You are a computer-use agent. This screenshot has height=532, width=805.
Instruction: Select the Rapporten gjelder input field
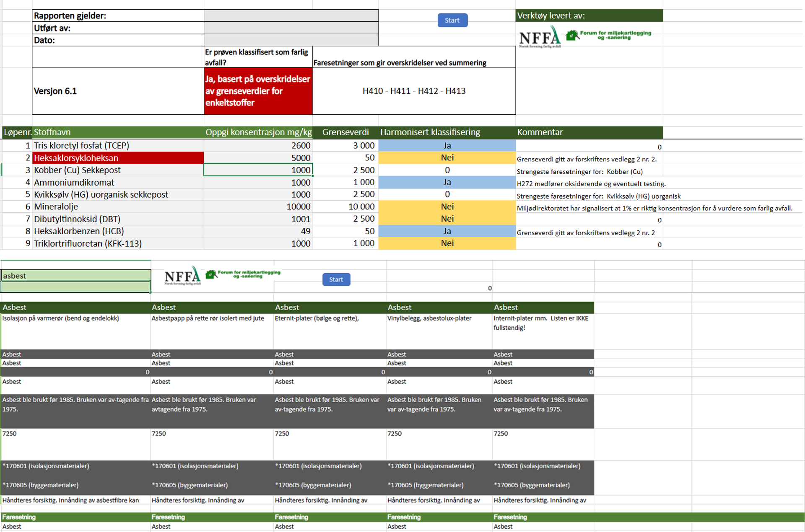pos(291,15)
